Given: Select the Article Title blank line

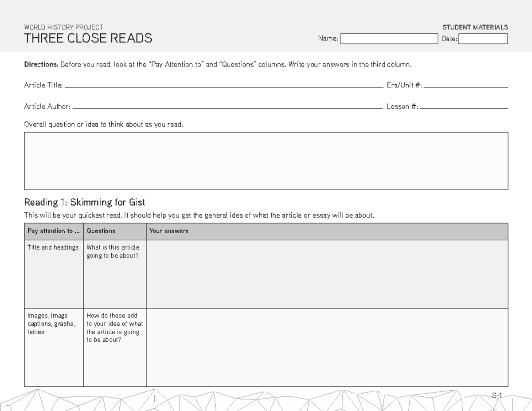Looking at the screenshot, I should pyautogui.click(x=222, y=85).
